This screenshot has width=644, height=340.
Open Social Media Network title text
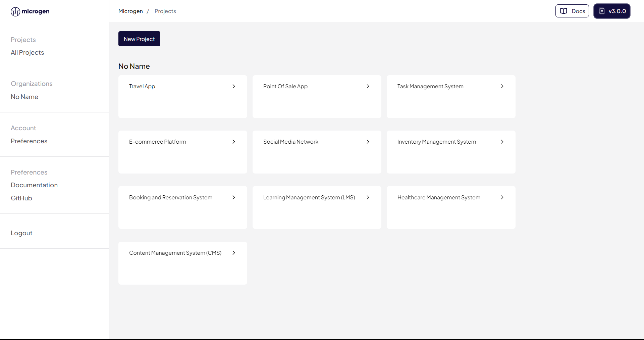point(291,142)
